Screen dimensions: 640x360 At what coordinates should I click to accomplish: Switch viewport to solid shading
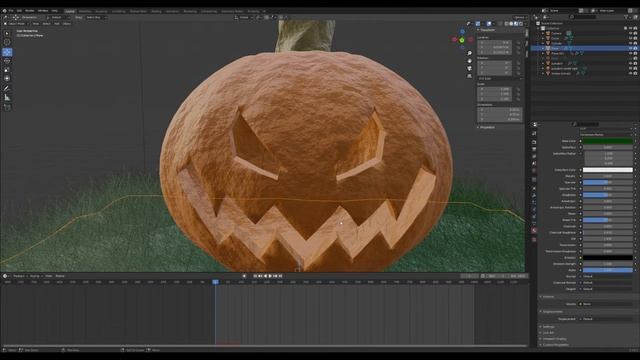(x=511, y=24)
